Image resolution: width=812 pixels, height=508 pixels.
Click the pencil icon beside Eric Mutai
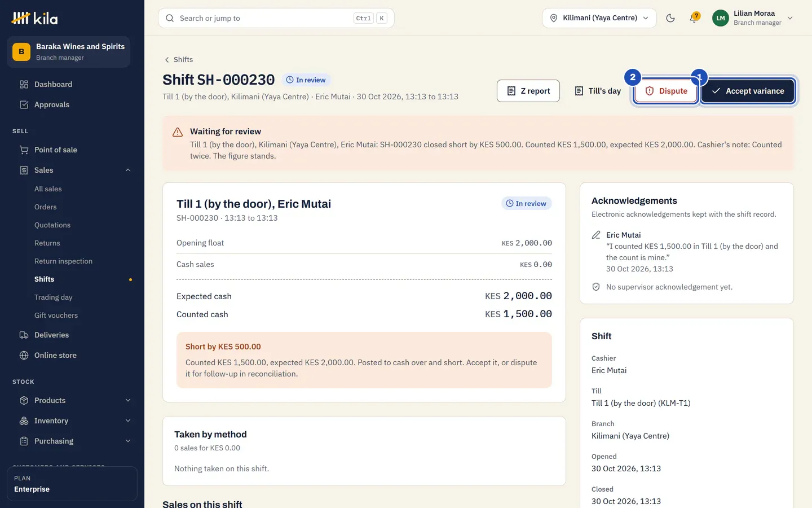[596, 235]
